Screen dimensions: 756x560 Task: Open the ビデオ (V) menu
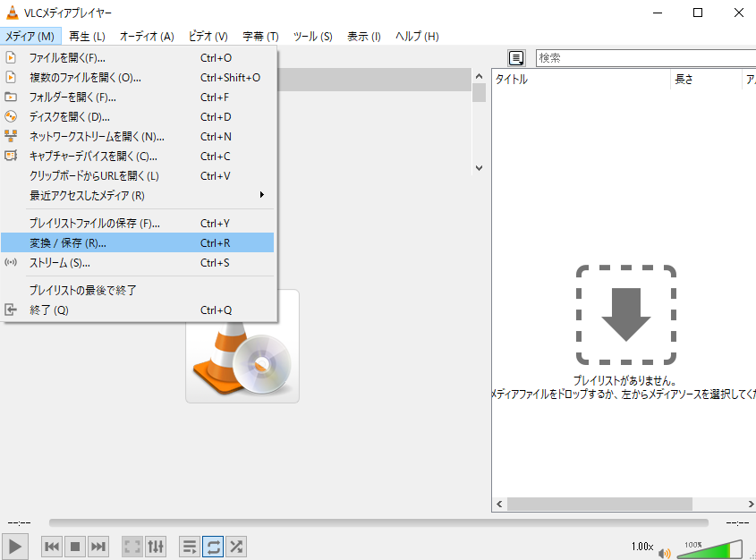pyautogui.click(x=208, y=36)
